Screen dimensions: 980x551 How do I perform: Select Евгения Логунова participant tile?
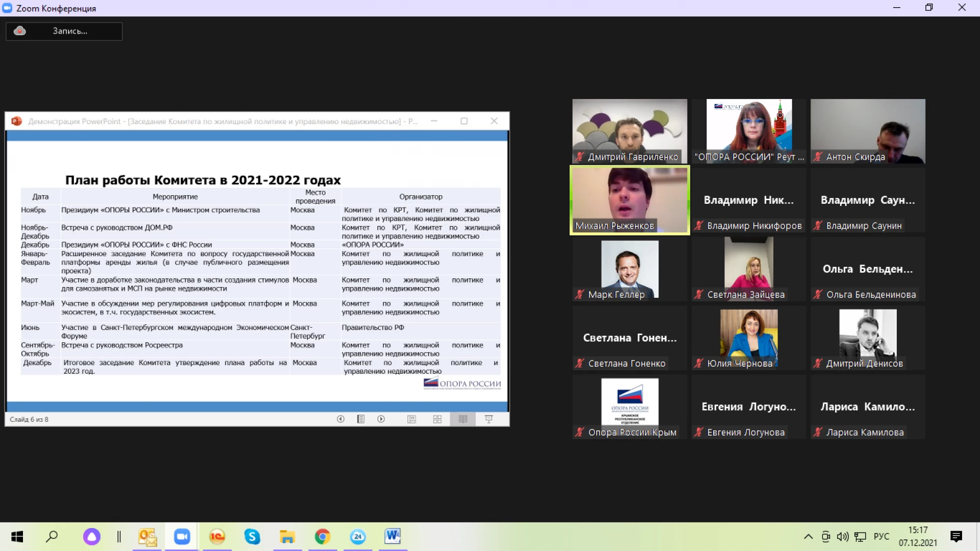(x=749, y=407)
